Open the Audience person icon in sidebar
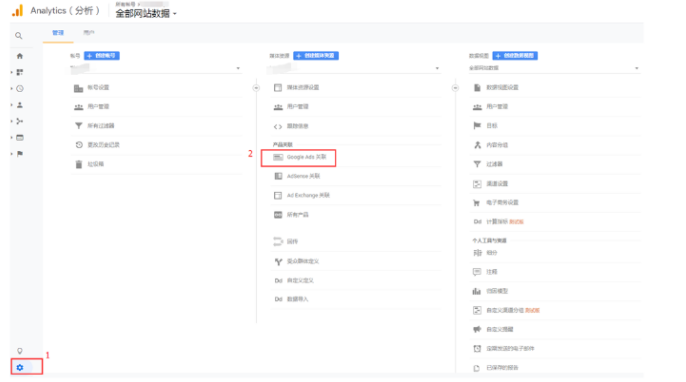The width and height of the screenshot is (686, 382). pos(20,105)
